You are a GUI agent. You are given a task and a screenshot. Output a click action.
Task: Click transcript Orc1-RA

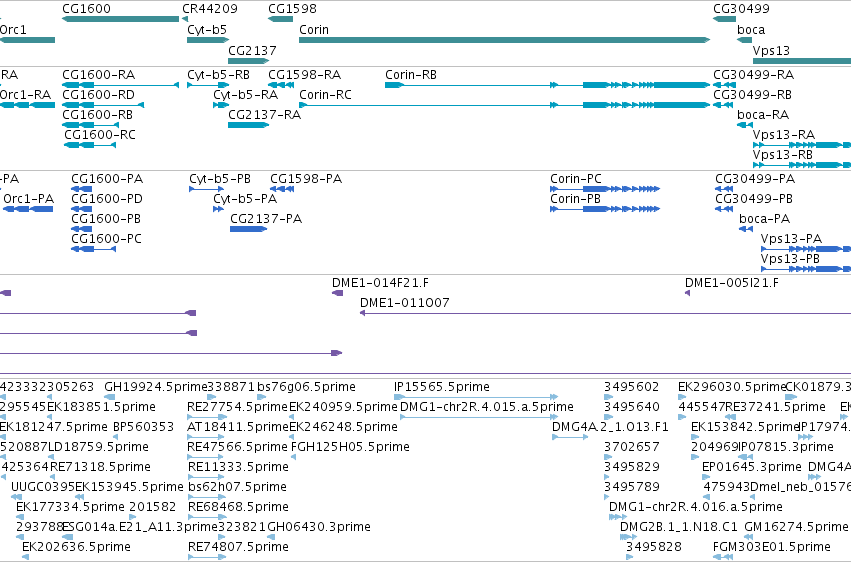(x=27, y=105)
